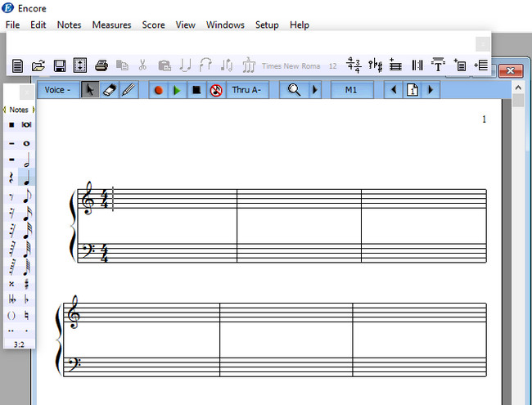This screenshot has height=405, width=532.
Task: Open the Thru A- MIDI dropdown
Action: point(247,90)
